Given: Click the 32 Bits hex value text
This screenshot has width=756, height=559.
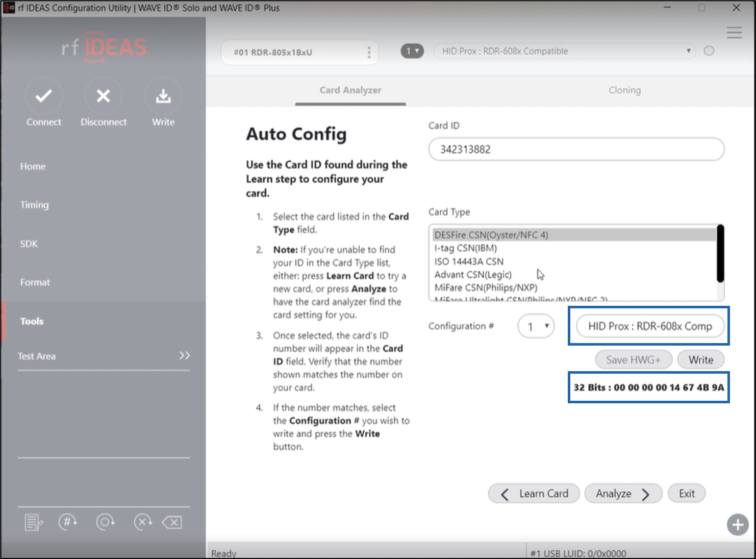Looking at the screenshot, I should [649, 387].
